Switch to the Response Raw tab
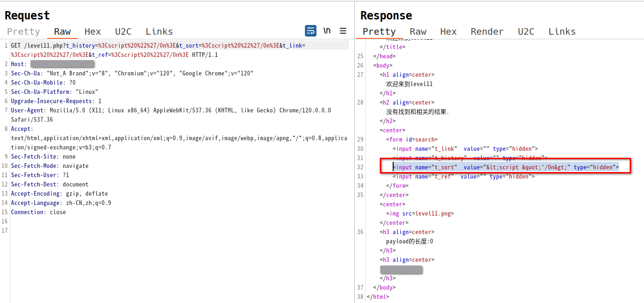 tap(418, 31)
